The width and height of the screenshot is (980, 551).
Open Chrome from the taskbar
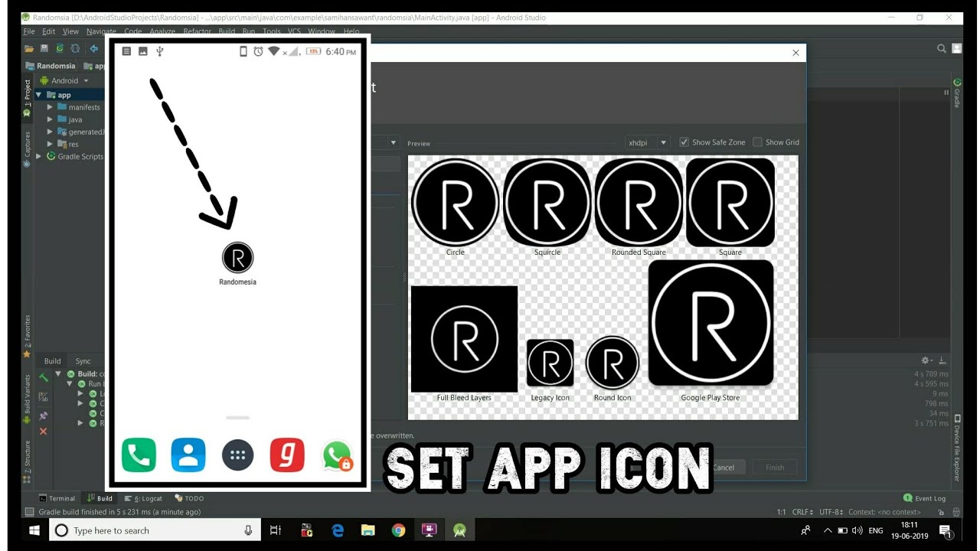click(398, 530)
